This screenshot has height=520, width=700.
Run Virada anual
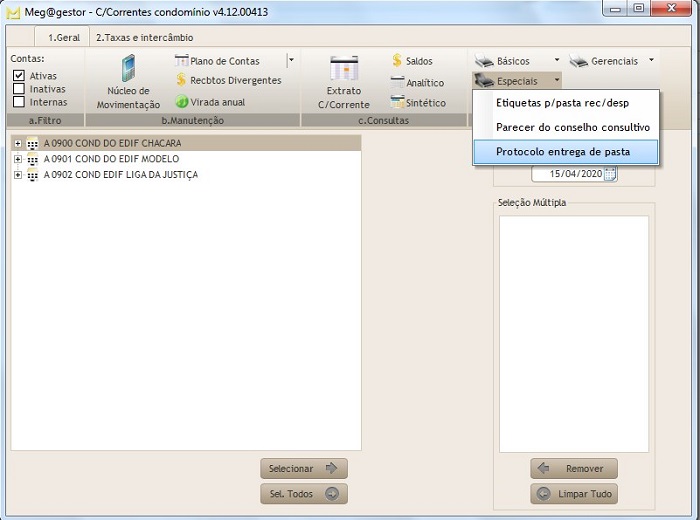[x=210, y=102]
